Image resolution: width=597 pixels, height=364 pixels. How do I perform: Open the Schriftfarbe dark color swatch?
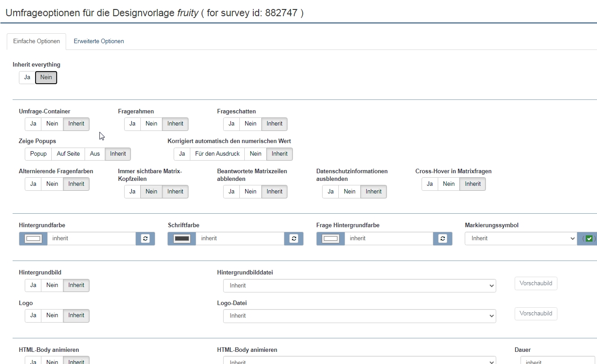point(182,238)
